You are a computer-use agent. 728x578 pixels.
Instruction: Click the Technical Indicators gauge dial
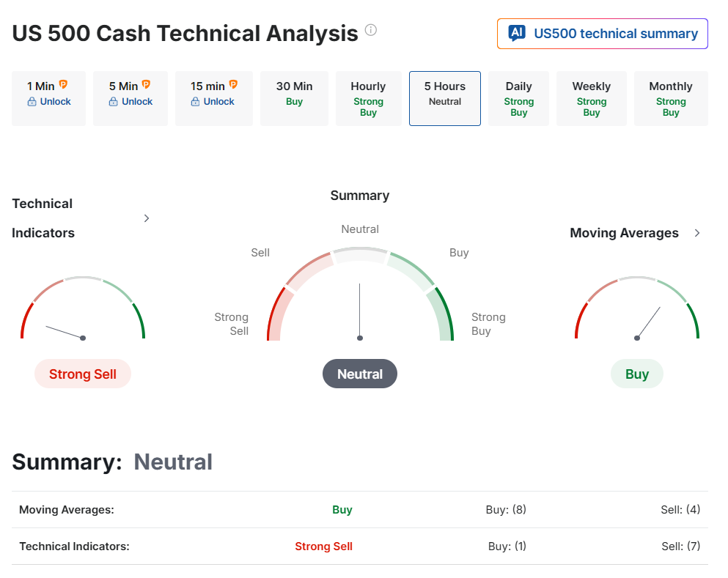(83, 308)
